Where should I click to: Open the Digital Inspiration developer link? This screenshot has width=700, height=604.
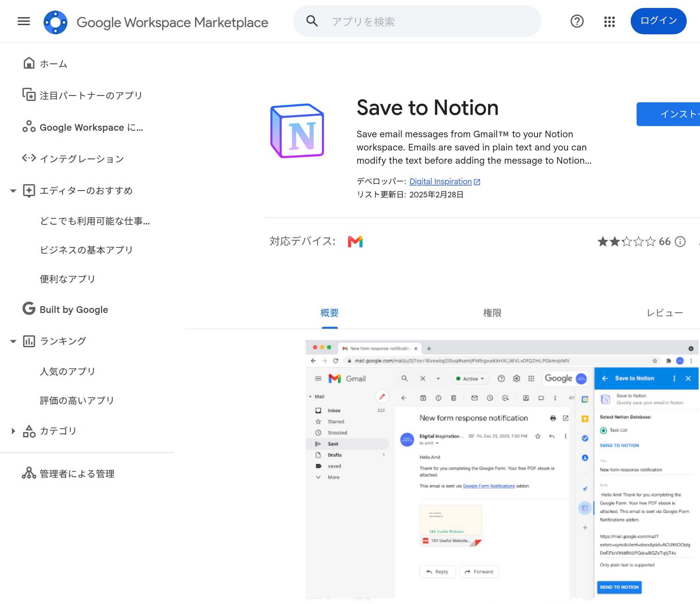440,182
